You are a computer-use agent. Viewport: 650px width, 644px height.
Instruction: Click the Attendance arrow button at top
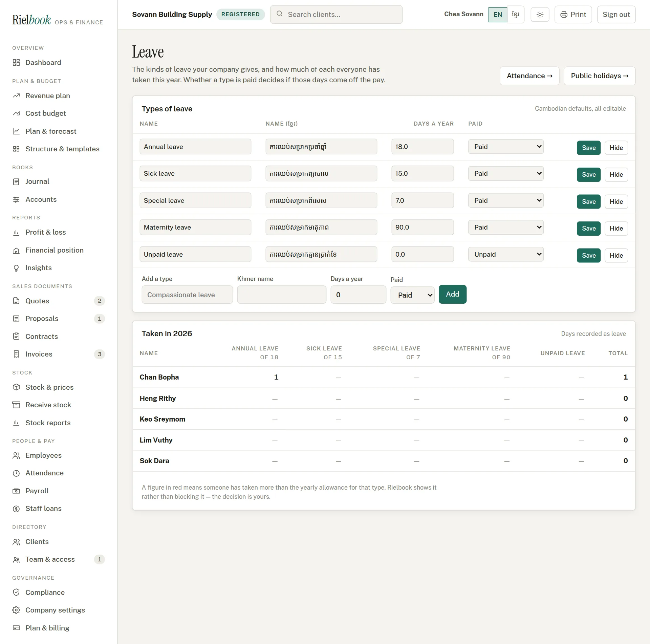tap(529, 76)
